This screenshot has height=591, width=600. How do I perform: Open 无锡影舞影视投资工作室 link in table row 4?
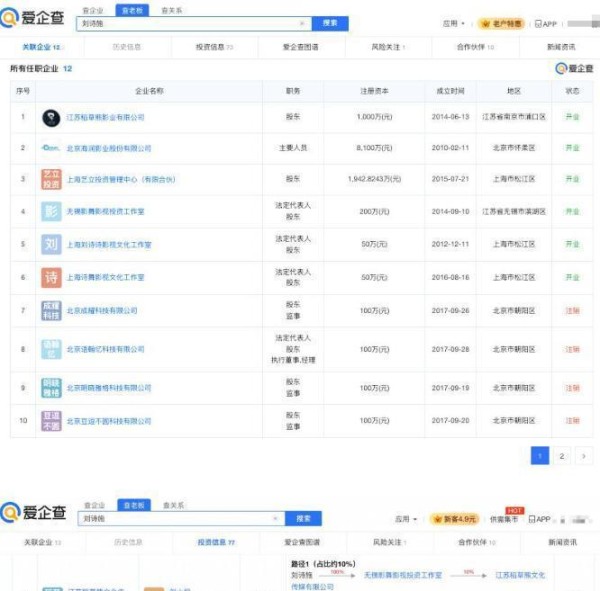pyautogui.click(x=106, y=212)
